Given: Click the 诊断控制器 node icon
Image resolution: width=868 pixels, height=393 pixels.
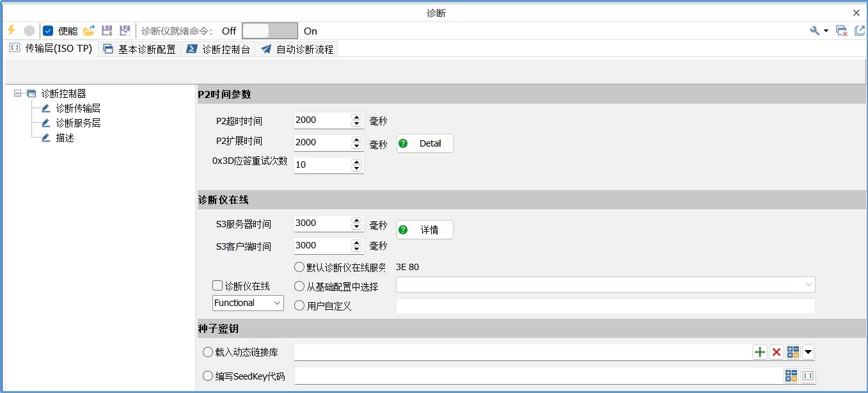Looking at the screenshot, I should [x=31, y=94].
